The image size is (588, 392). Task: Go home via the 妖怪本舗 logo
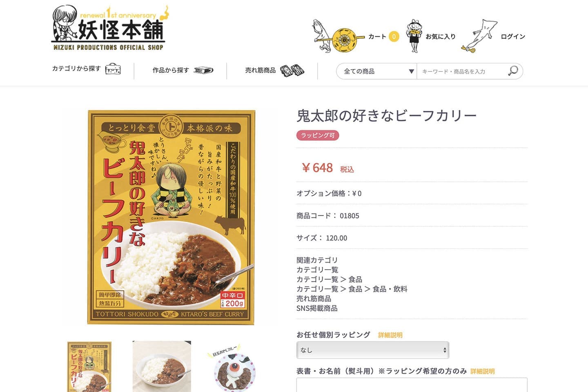(x=109, y=29)
